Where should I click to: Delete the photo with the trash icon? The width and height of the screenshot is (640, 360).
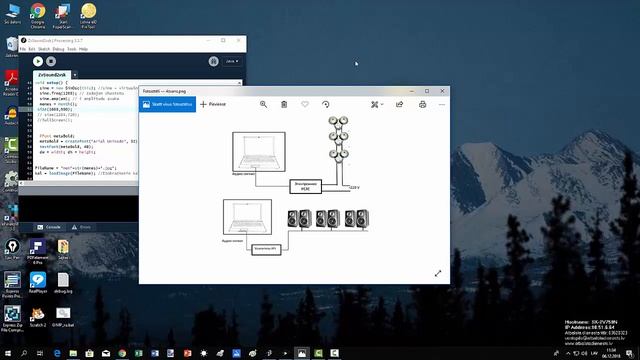coord(284,104)
